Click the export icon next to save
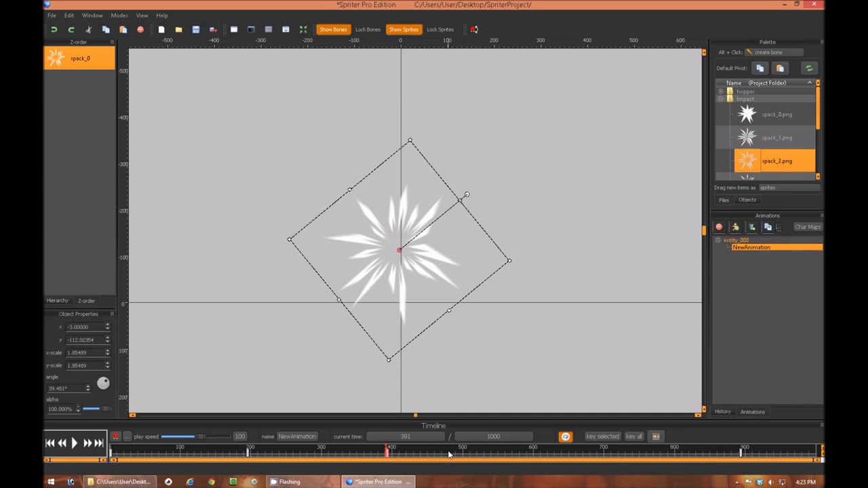 coord(213,29)
